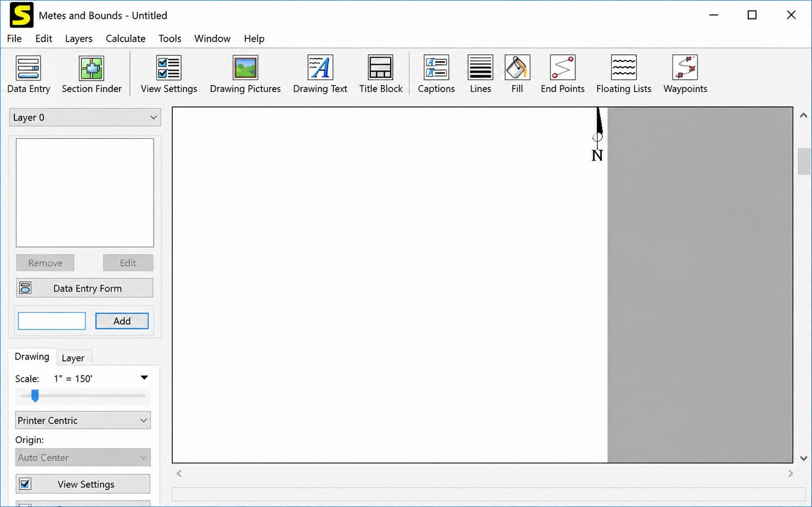The height and width of the screenshot is (507, 812).
Task: Open the Layers menu
Action: tap(79, 38)
